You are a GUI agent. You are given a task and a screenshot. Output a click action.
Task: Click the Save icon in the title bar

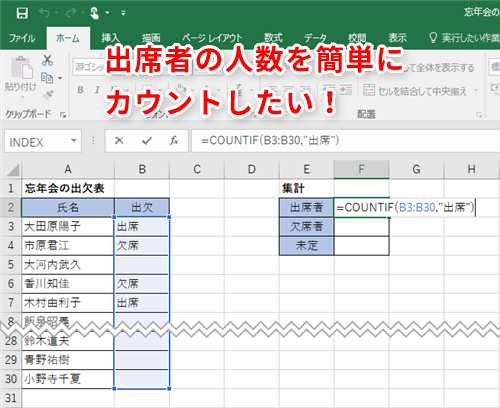[22, 13]
